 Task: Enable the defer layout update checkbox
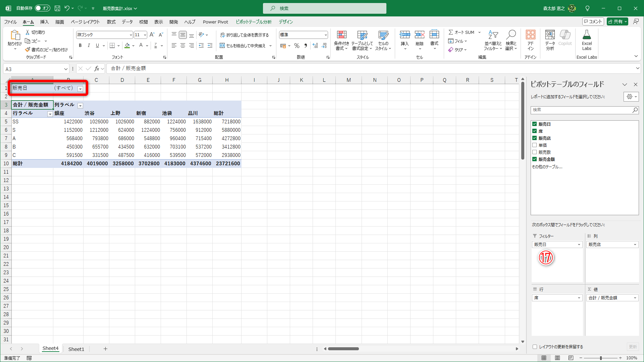pyautogui.click(x=535, y=347)
